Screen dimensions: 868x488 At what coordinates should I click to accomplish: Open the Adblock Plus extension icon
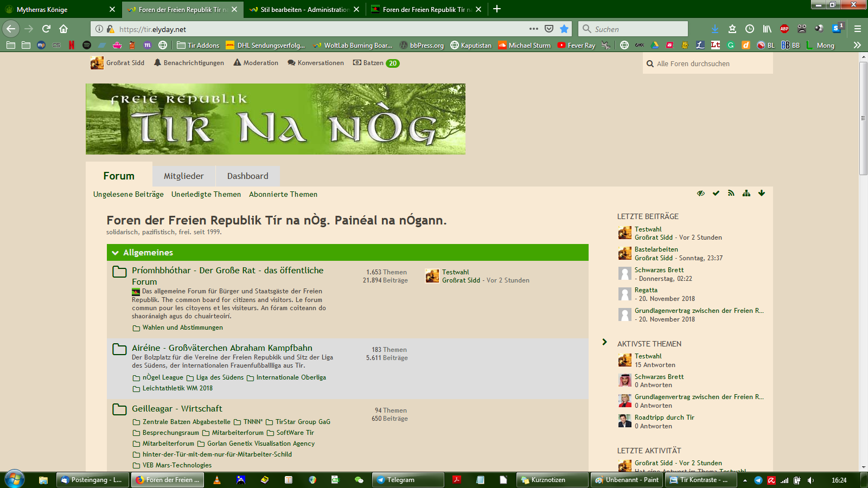coord(784,29)
